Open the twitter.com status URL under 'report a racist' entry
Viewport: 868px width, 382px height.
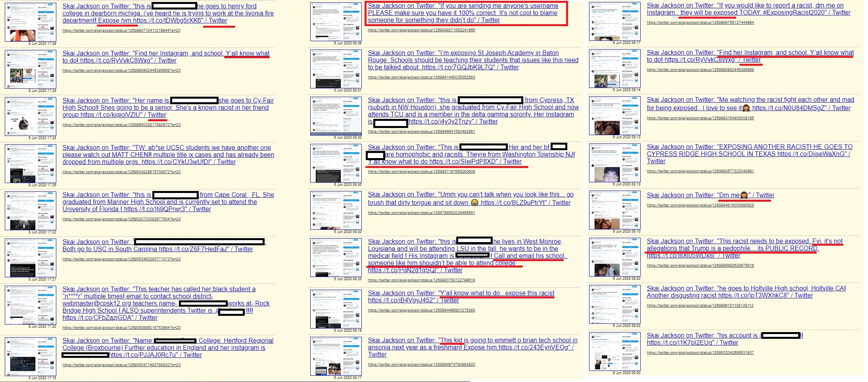point(700,23)
